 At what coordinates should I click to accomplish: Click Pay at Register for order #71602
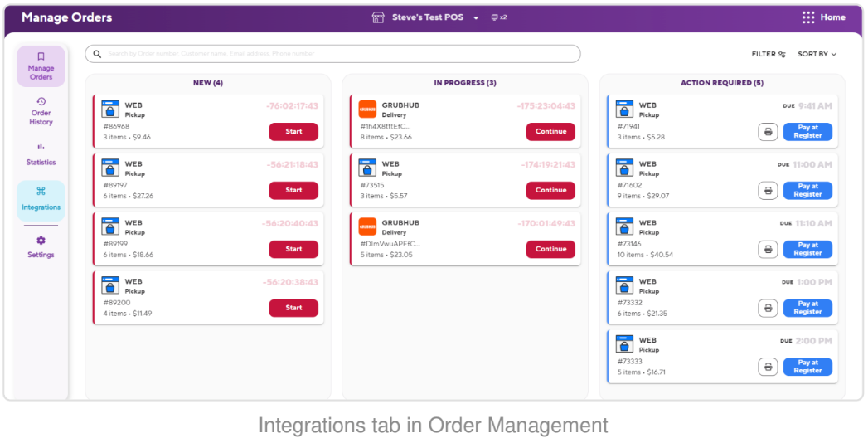[807, 191]
